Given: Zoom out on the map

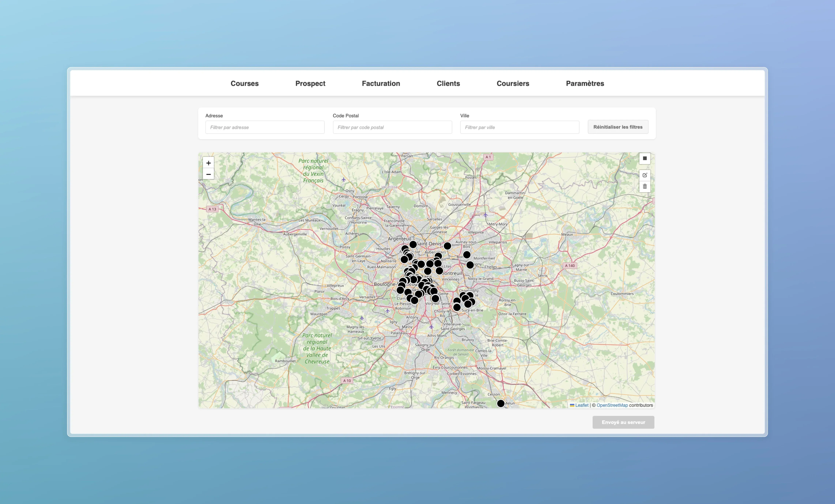Looking at the screenshot, I should point(208,174).
